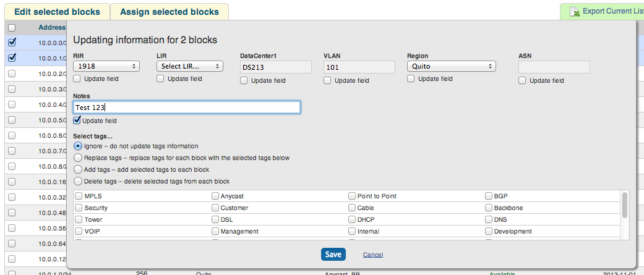Click into the Notes text field
Screen dimensions: 644x275
[x=186, y=108]
